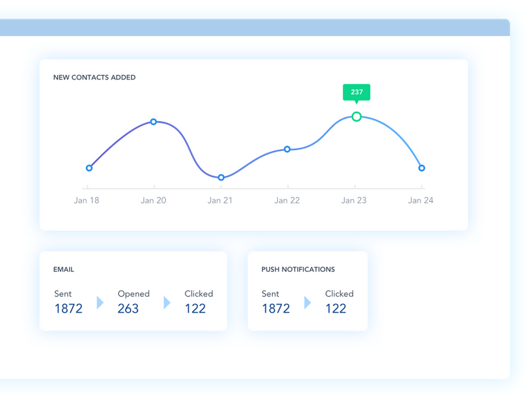Screen dimensions: 532x401
Task: Select the chart data point above Jan 18
Action: coord(89,168)
